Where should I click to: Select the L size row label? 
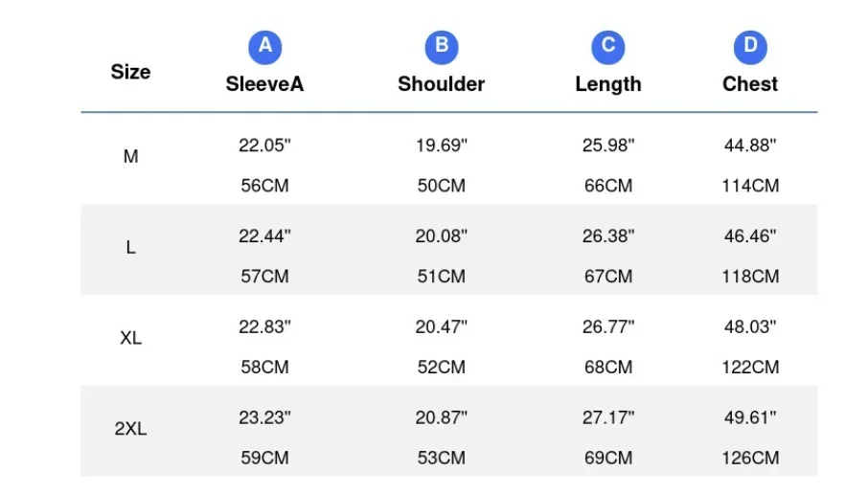(x=130, y=247)
